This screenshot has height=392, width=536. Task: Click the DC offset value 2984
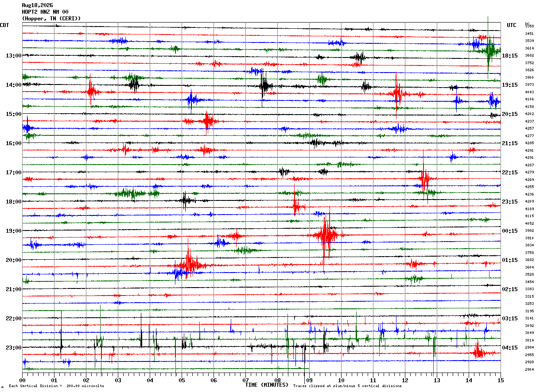(529, 348)
